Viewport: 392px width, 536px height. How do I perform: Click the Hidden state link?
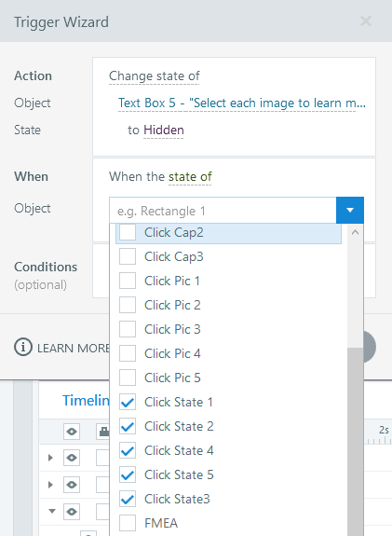(x=164, y=130)
